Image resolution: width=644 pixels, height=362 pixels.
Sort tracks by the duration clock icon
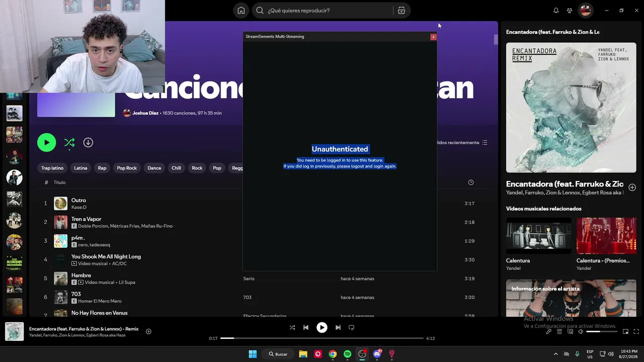(471, 183)
